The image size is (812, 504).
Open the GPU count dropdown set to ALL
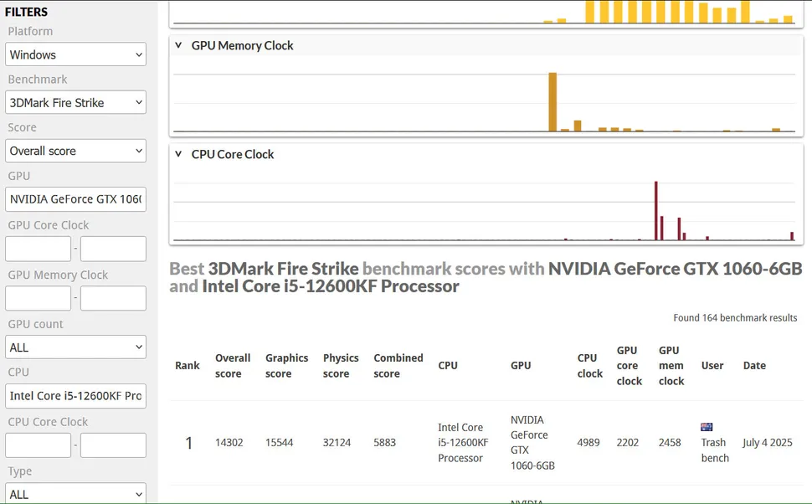click(x=76, y=347)
